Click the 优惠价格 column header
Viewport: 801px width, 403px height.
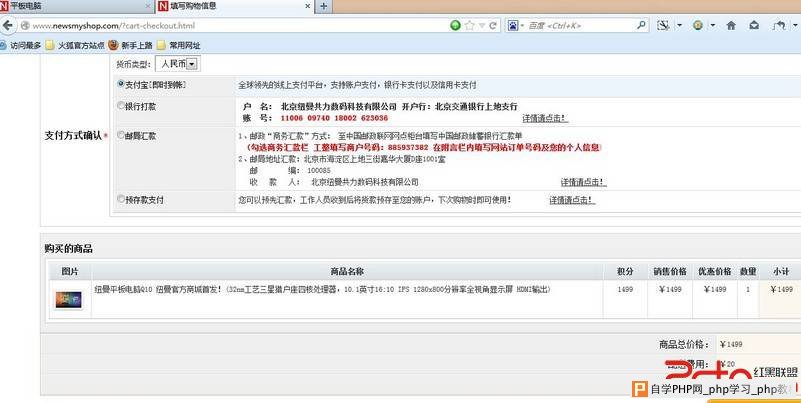point(715,271)
